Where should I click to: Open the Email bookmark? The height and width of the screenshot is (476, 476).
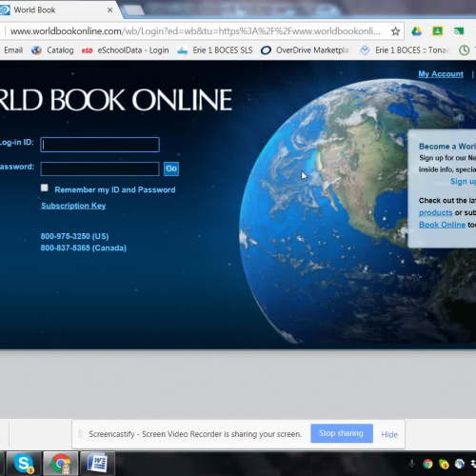pyautogui.click(x=13, y=50)
